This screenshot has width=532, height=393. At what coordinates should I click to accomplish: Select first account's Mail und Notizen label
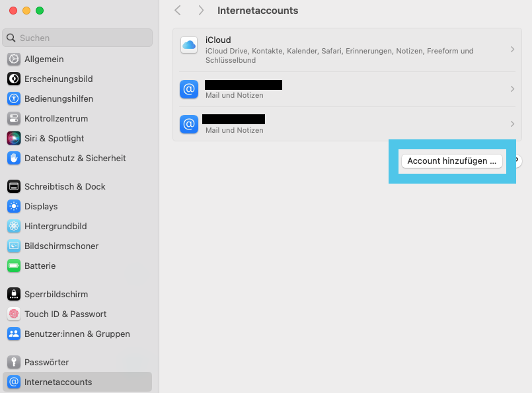tap(235, 95)
